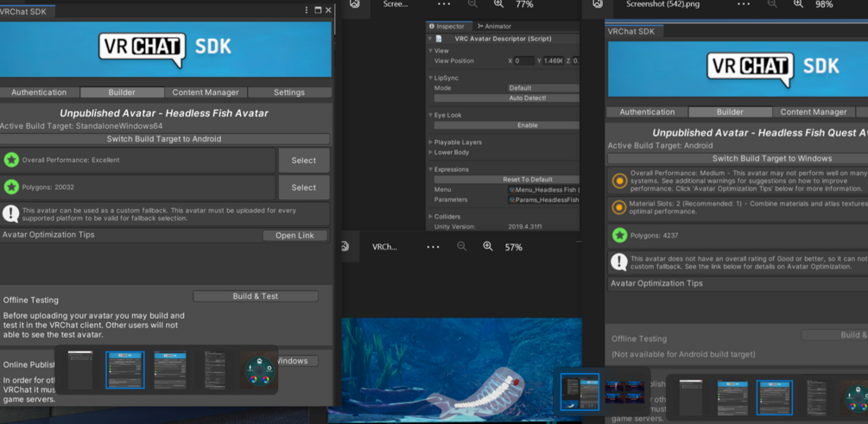Collapse the View section
The image size is (868, 424).
pos(430,51)
